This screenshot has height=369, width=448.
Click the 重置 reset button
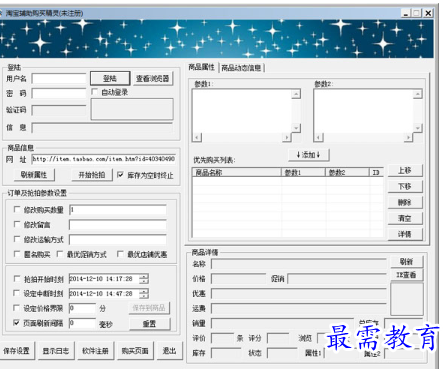[x=150, y=324]
